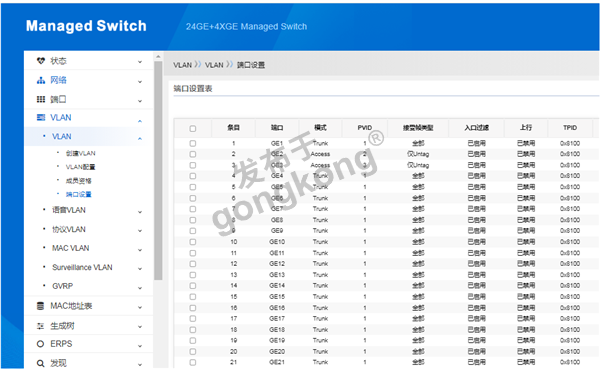Click the Managed Switch title logo
The height and width of the screenshot is (369, 600).
pyautogui.click(x=86, y=26)
